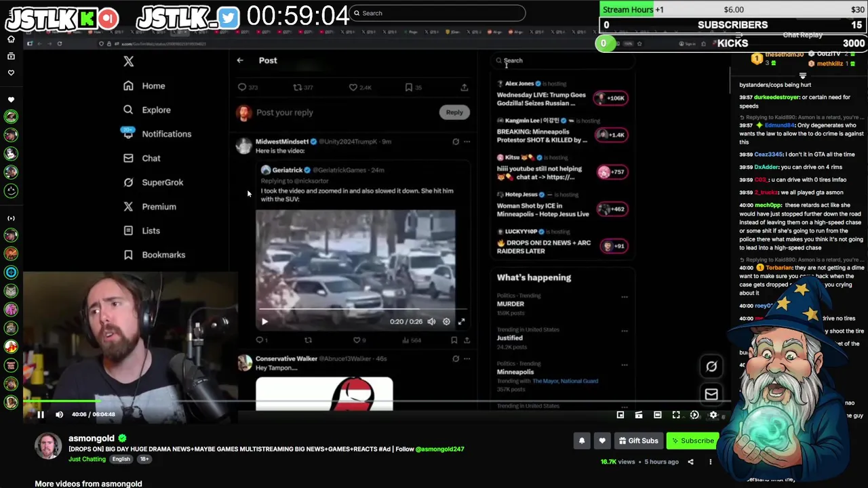
Task: Share the X post via upload icon
Action: (x=465, y=87)
